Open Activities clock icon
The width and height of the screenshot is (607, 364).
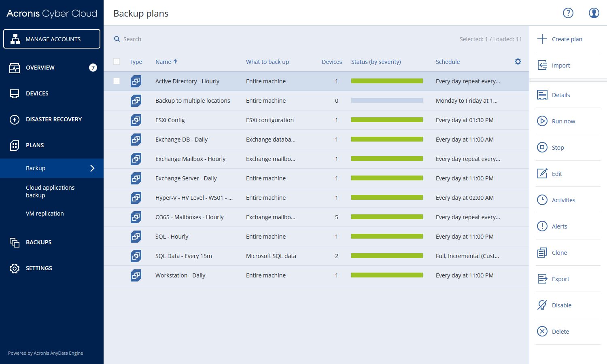(542, 200)
